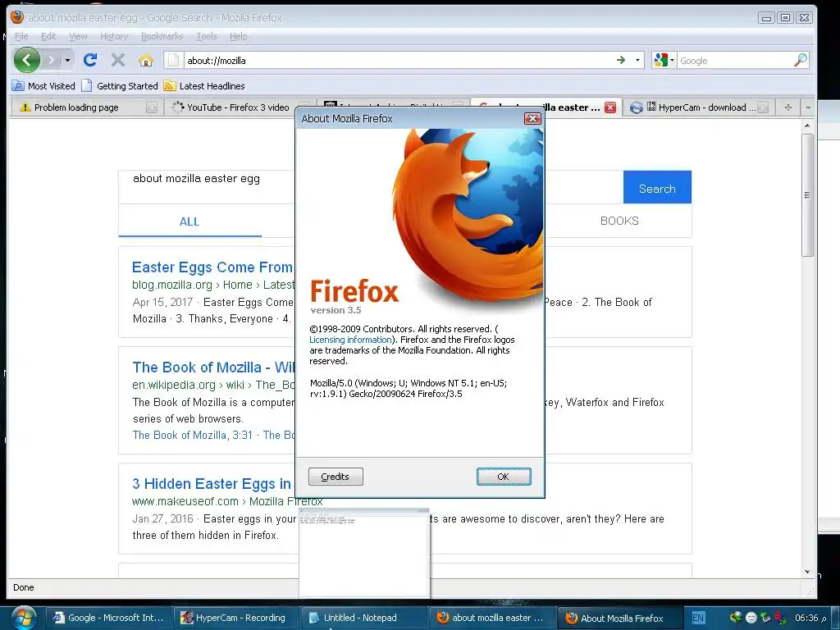Click the page scrollbar up arrow
Viewport: 840px width, 630px height.
coord(807,126)
